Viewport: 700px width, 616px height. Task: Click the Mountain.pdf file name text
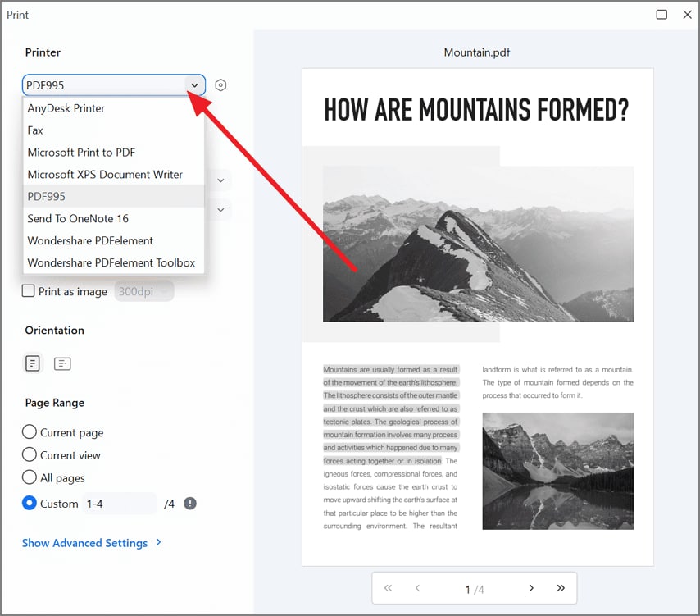[x=477, y=52]
